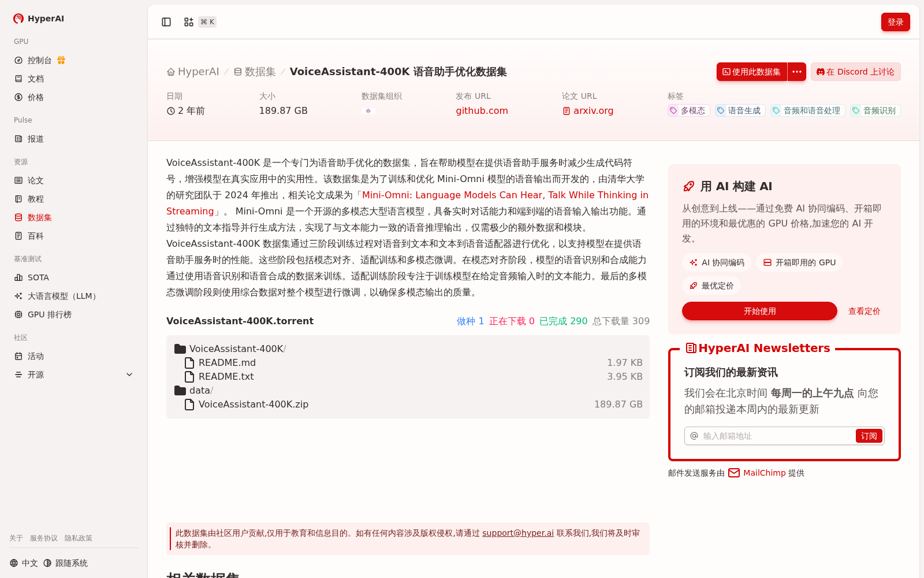Click the 189.87 GB size value in header
Image resolution: width=924 pixels, height=578 pixels.
[283, 110]
